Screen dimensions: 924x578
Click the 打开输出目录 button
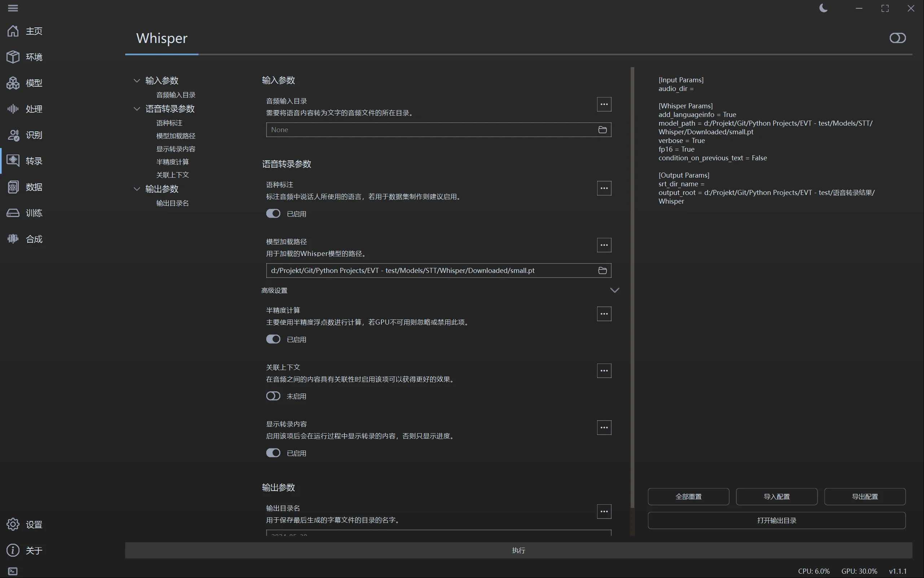(x=776, y=521)
